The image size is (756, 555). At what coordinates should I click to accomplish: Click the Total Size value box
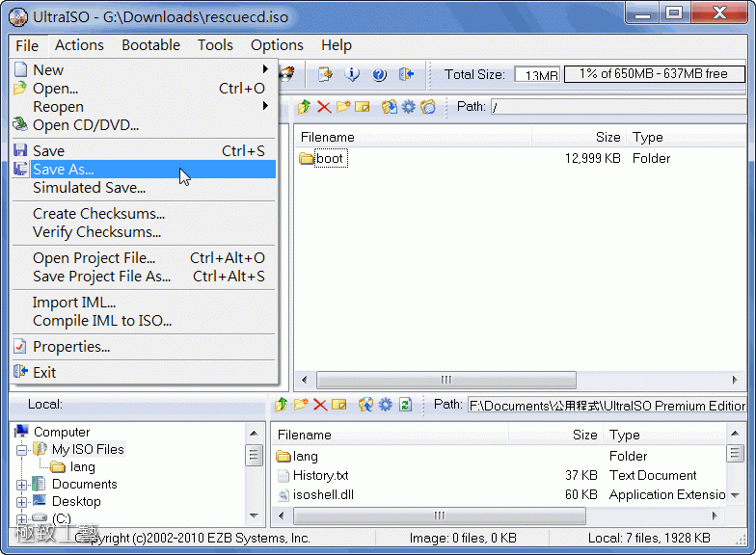coord(537,75)
